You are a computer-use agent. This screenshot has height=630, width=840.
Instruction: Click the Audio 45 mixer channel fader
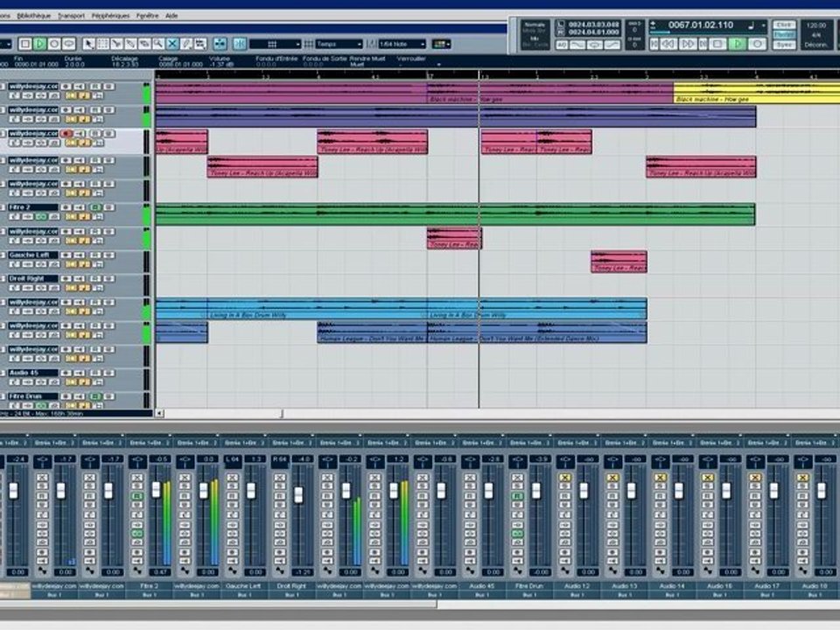488,490
